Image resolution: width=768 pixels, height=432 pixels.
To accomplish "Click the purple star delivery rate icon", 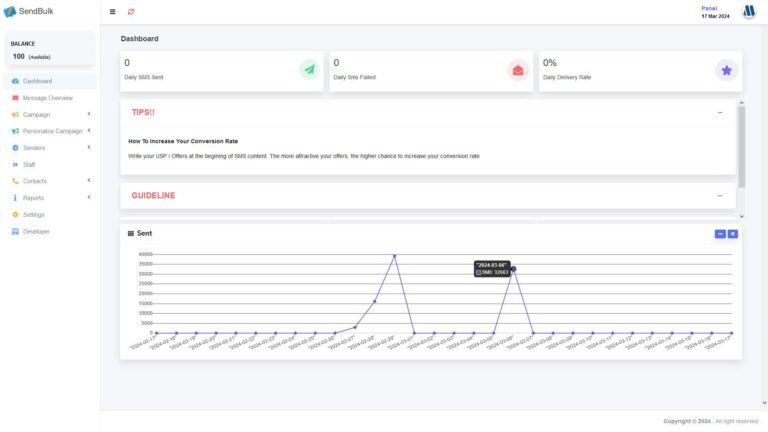I will (x=726, y=70).
